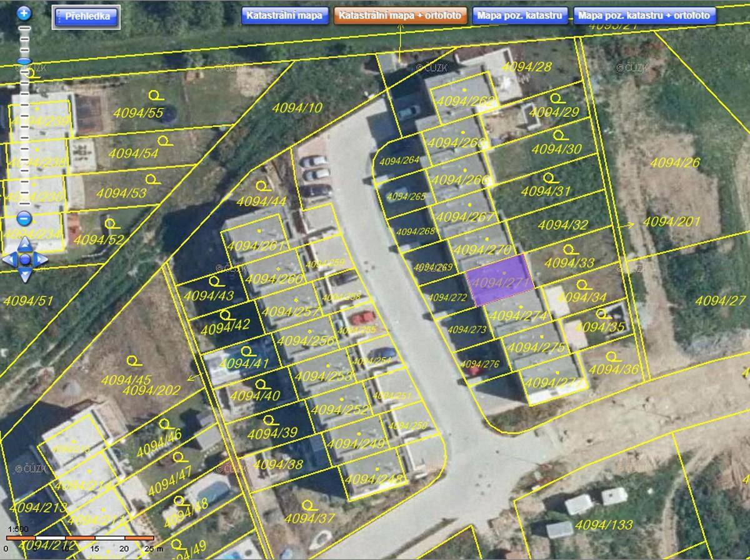
Task: Click the center dot of the pan control
Action: pyautogui.click(x=24, y=259)
